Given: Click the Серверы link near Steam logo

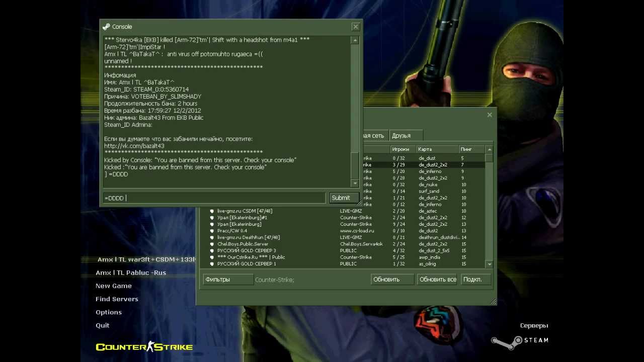Looking at the screenshot, I should [x=534, y=326].
